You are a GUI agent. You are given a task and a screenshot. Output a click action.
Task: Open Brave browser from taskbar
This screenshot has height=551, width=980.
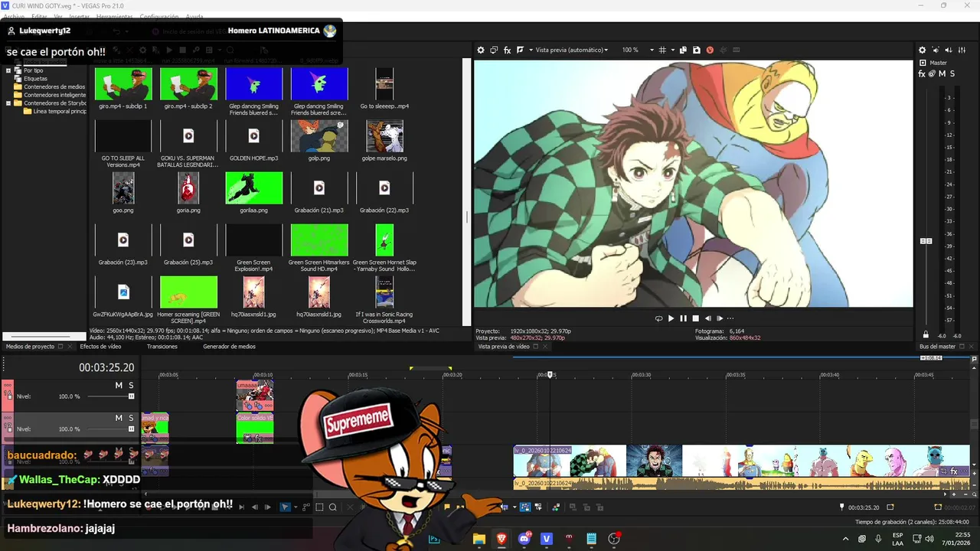(501, 539)
